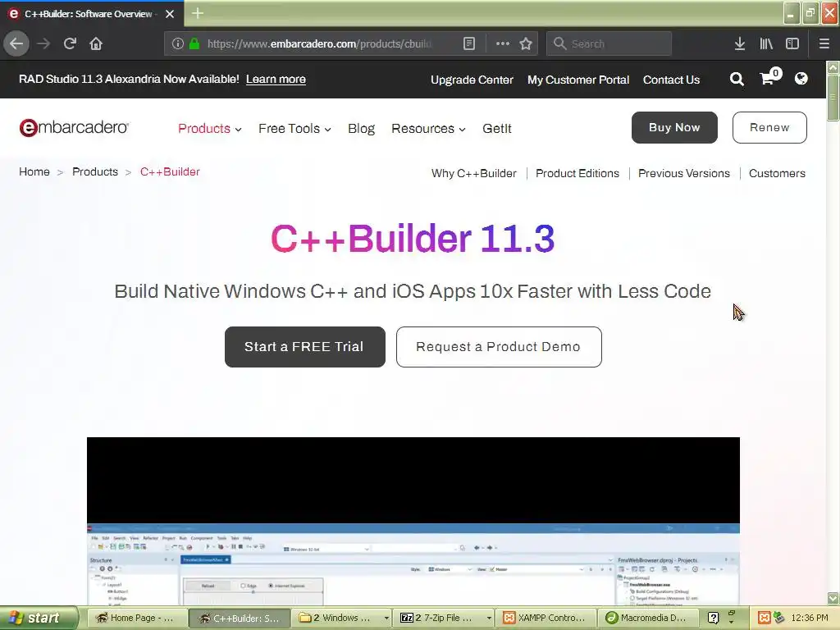
Task: Open the Firefox hamburger menu
Action: coord(824,43)
